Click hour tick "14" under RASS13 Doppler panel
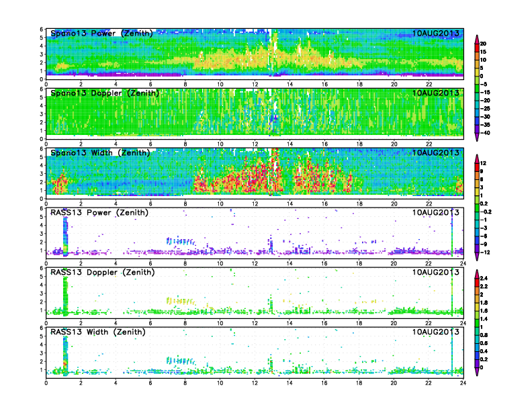This screenshot has height=411, width=532. point(290,323)
